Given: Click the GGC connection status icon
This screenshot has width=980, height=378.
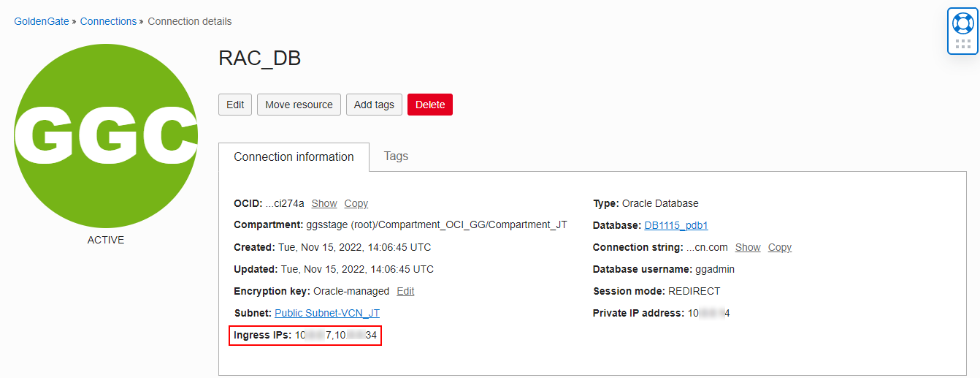Looking at the screenshot, I should 106,136.
